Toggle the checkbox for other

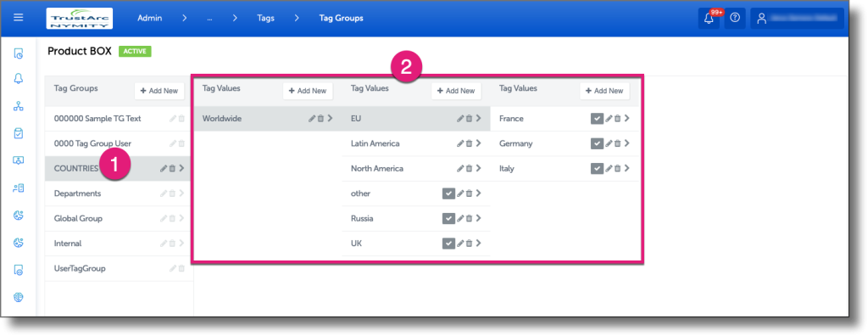448,193
